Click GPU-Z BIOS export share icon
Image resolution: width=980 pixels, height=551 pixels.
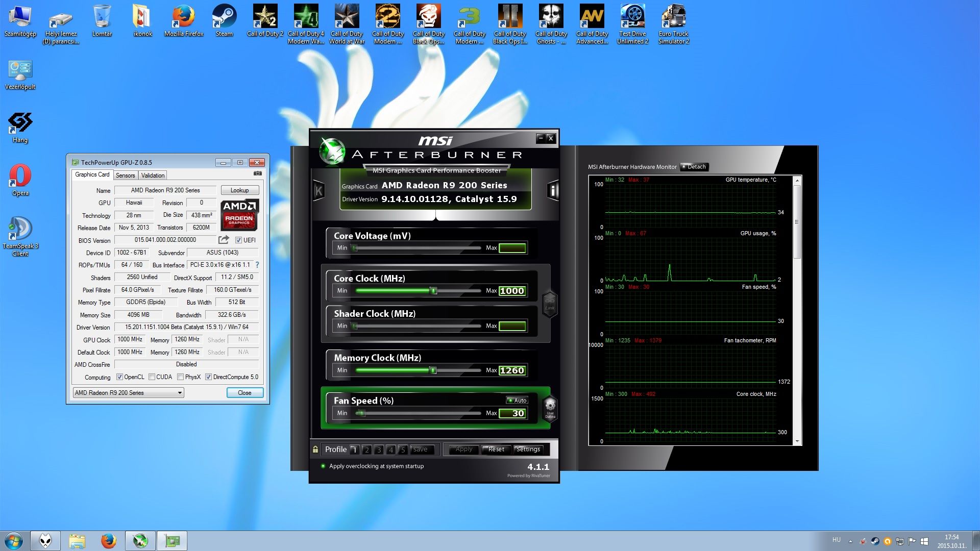224,240
